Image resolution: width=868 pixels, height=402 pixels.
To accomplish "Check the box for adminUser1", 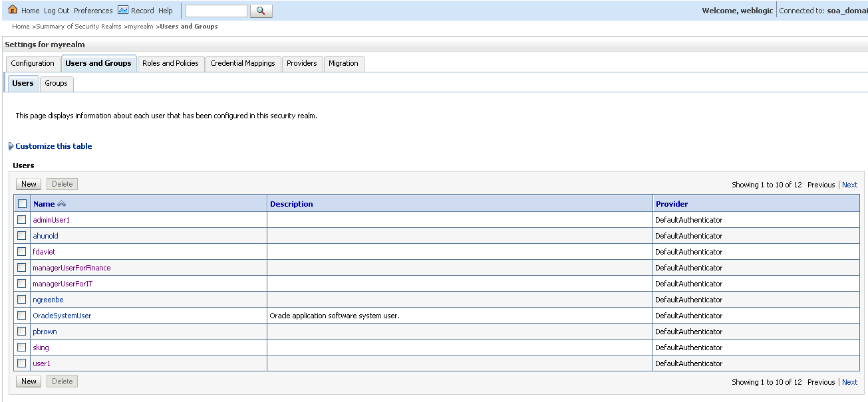I will pos(22,220).
